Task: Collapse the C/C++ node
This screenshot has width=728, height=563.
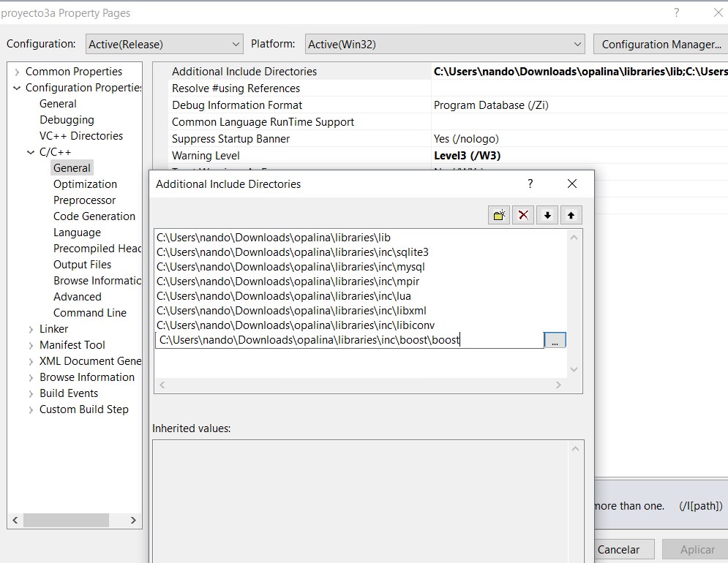Action: (31, 152)
